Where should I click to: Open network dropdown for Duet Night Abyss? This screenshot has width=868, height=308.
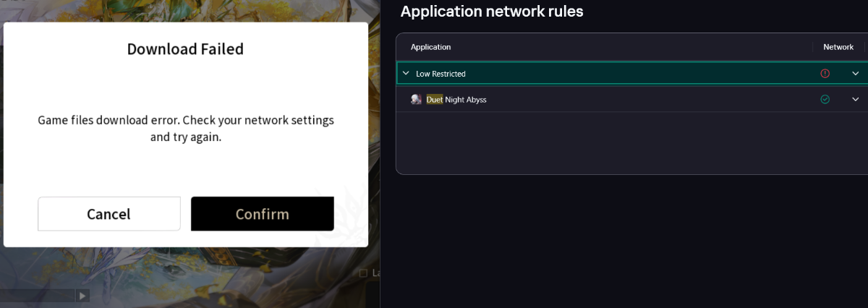click(856, 99)
